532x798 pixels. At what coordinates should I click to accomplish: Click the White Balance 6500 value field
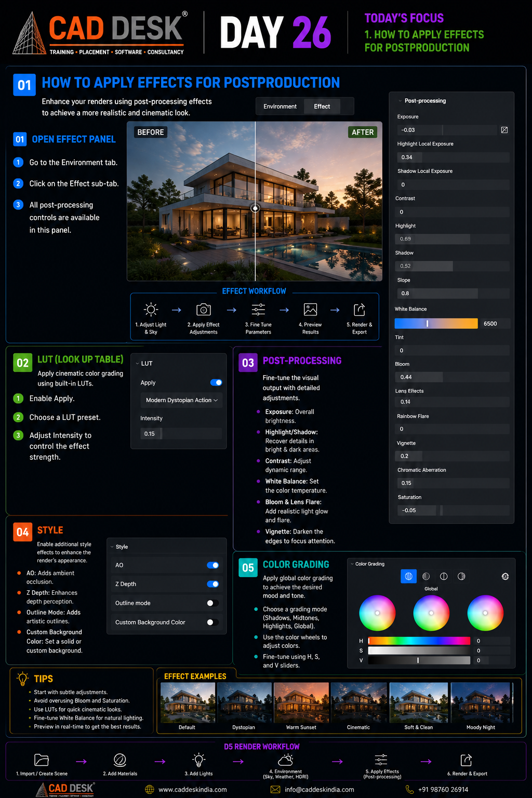click(494, 323)
